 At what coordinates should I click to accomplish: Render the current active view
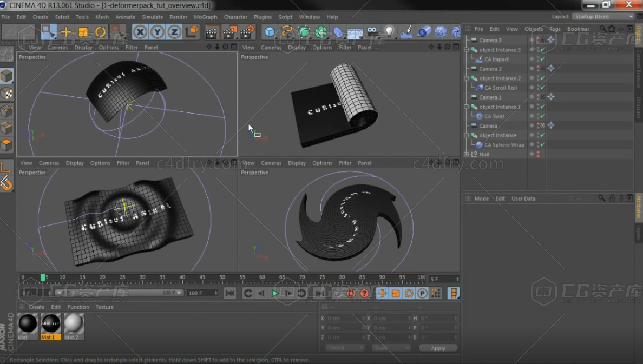coord(212,31)
